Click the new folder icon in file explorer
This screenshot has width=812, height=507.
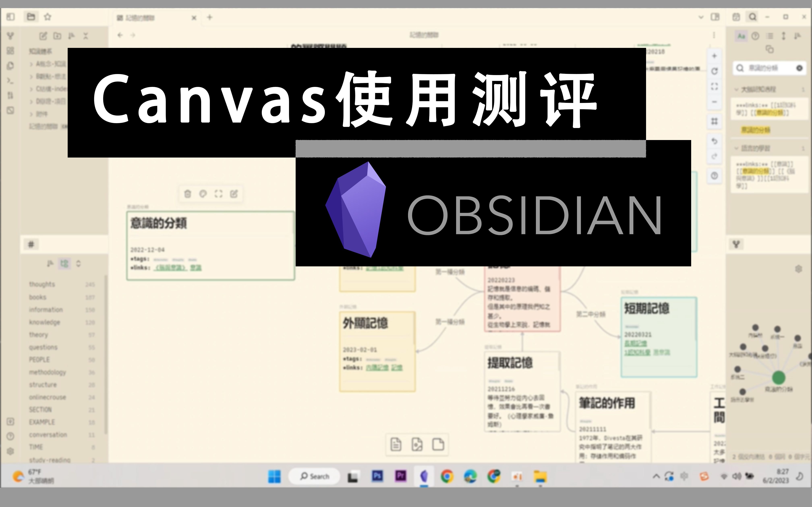pos(58,36)
